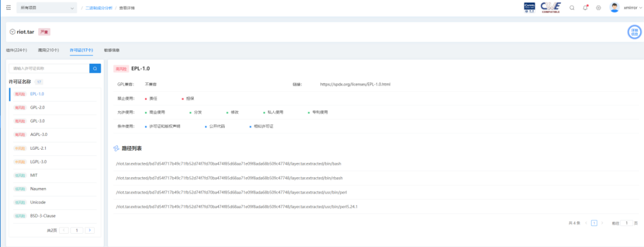
Task: Click the CNNVD logo in the header
Action: (x=530, y=7)
